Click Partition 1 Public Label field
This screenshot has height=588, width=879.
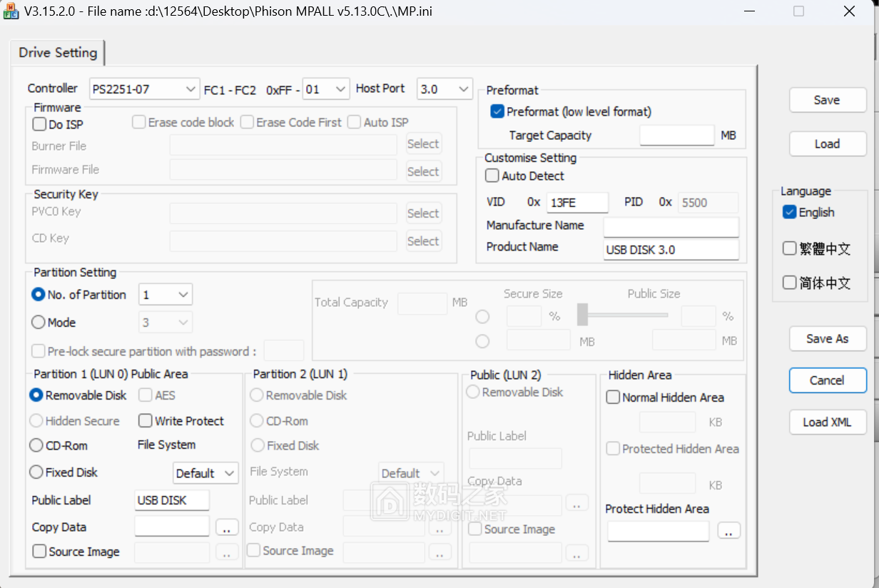click(172, 500)
